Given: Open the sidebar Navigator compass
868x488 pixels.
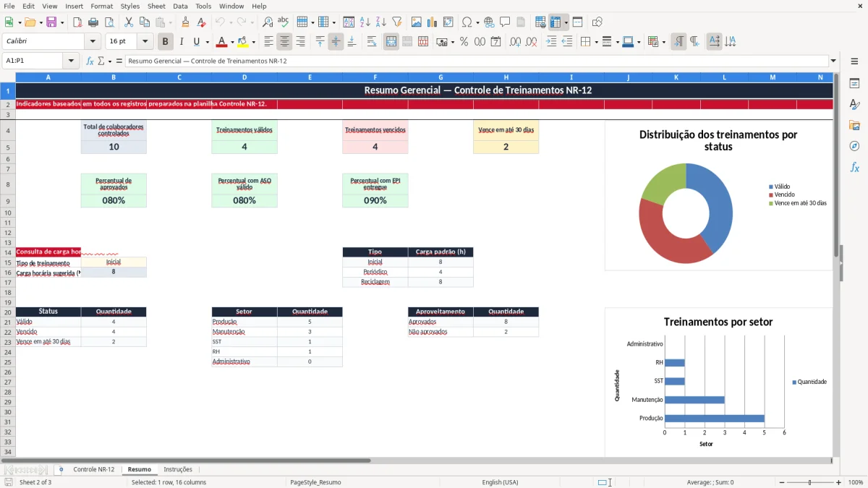Looking at the screenshot, I should [854, 146].
